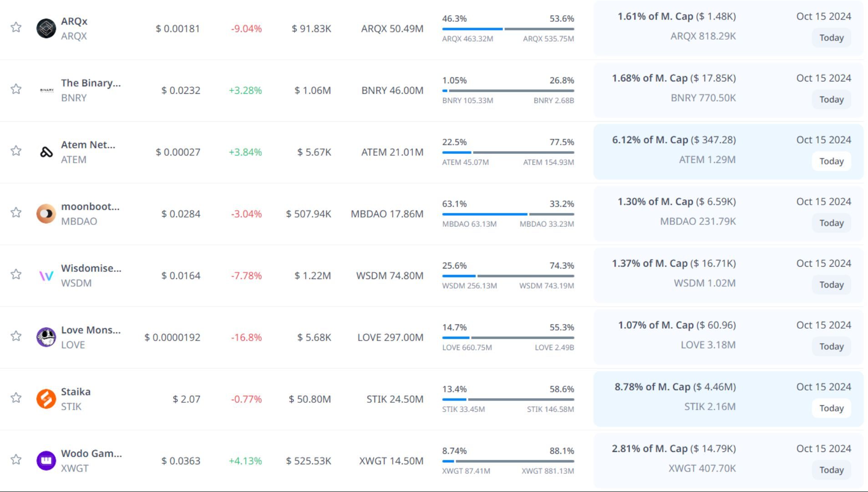The height and width of the screenshot is (492, 868).
Task: Open the Staika coin name link
Action: click(x=76, y=392)
